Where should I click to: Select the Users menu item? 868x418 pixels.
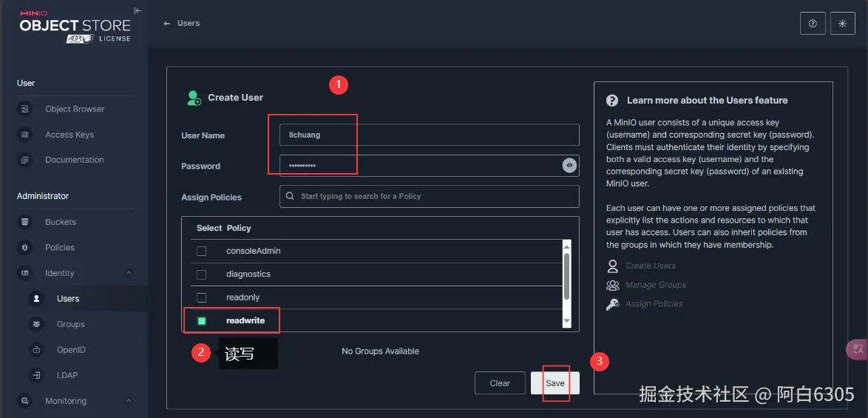click(x=68, y=298)
